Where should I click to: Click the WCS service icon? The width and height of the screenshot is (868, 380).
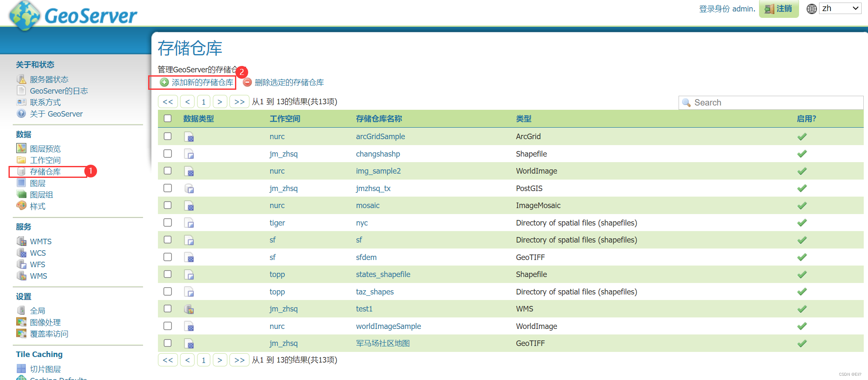point(21,253)
